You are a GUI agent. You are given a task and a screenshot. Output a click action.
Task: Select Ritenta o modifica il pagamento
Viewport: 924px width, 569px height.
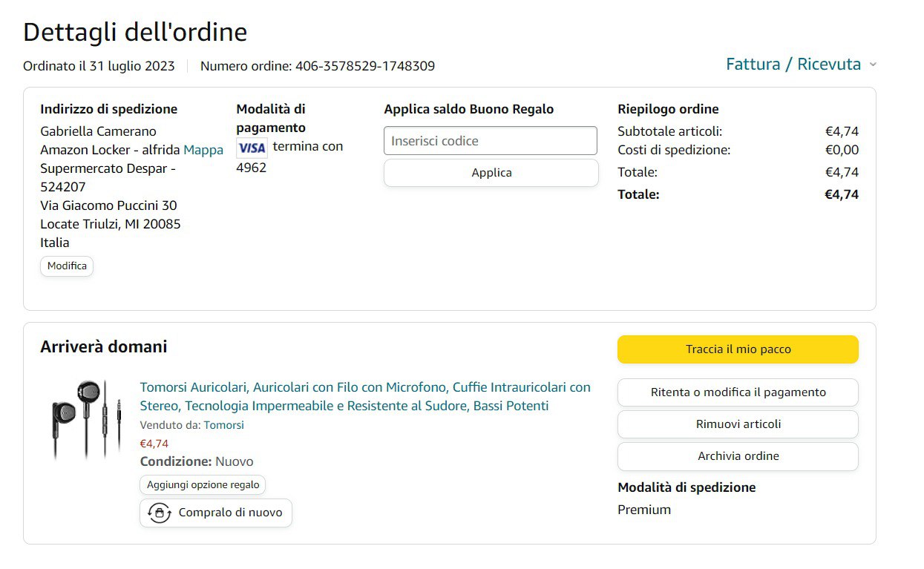point(738,392)
